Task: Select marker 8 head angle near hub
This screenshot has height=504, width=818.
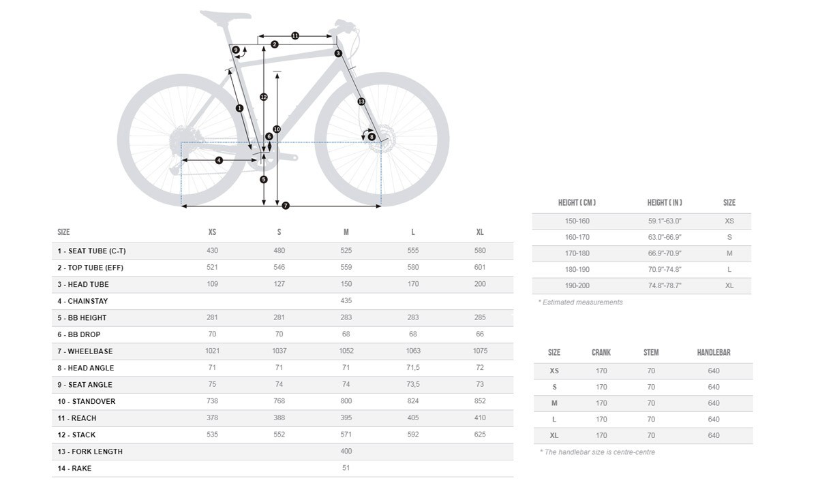Action: point(372,137)
